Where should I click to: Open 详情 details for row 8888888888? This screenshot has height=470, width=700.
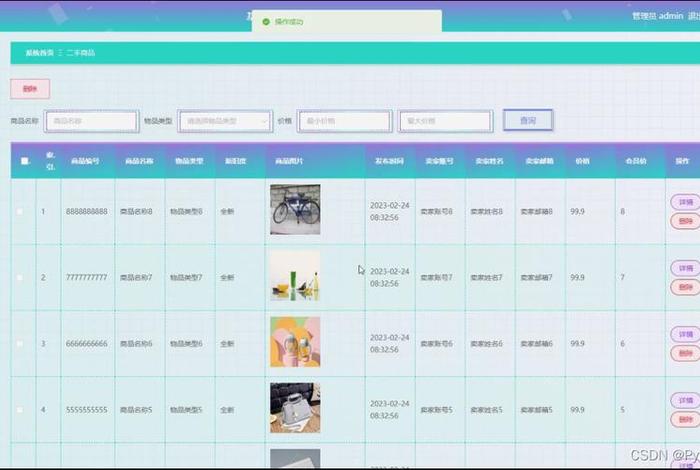pyautogui.click(x=686, y=202)
